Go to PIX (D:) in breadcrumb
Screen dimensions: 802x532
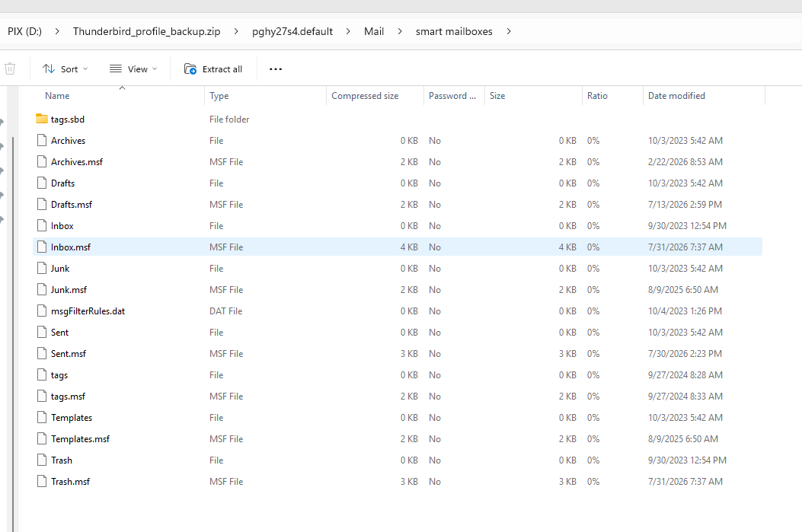coord(24,31)
